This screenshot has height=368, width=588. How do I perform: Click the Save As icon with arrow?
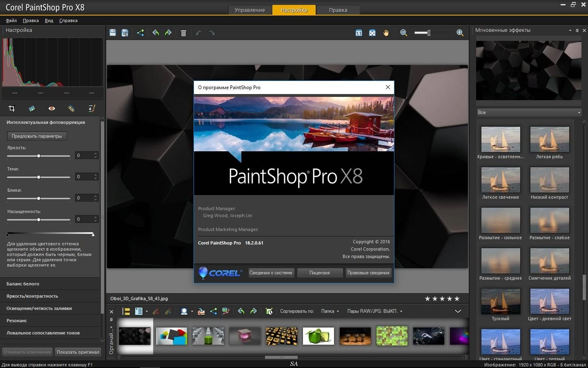125,33
